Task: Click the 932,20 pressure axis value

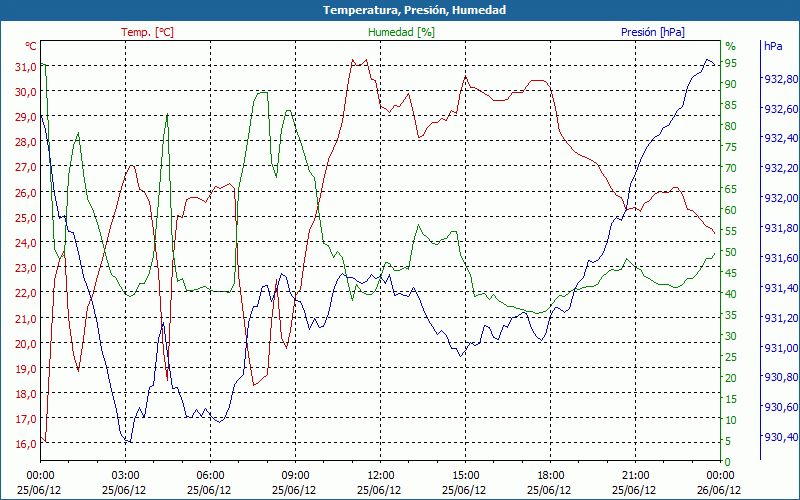Action: [781, 168]
